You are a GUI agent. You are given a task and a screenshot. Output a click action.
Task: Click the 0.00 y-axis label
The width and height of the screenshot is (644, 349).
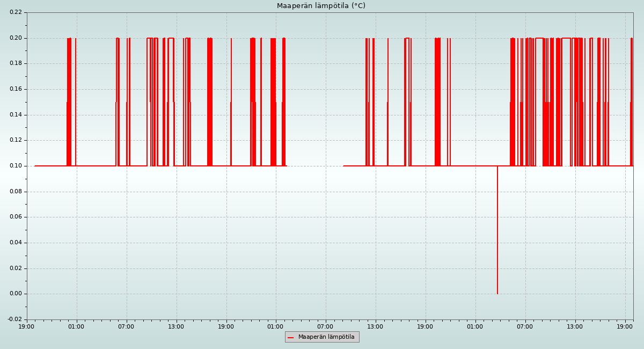[x=16, y=294]
